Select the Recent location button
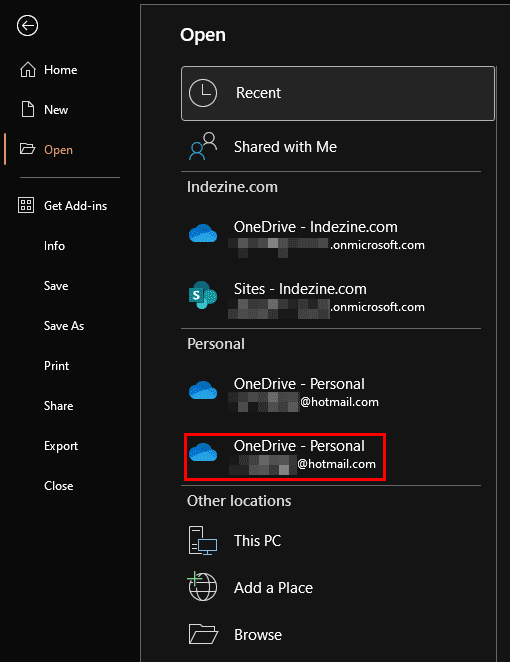This screenshot has width=510, height=662. (x=338, y=93)
